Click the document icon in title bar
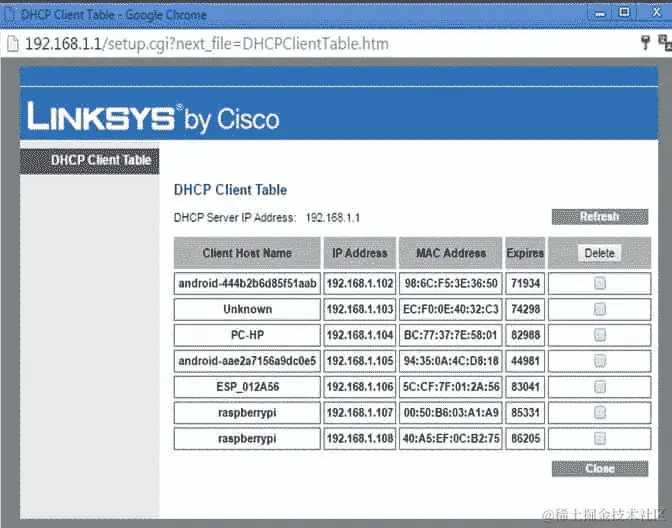Screen dimensions: 672x528 (10, 15)
